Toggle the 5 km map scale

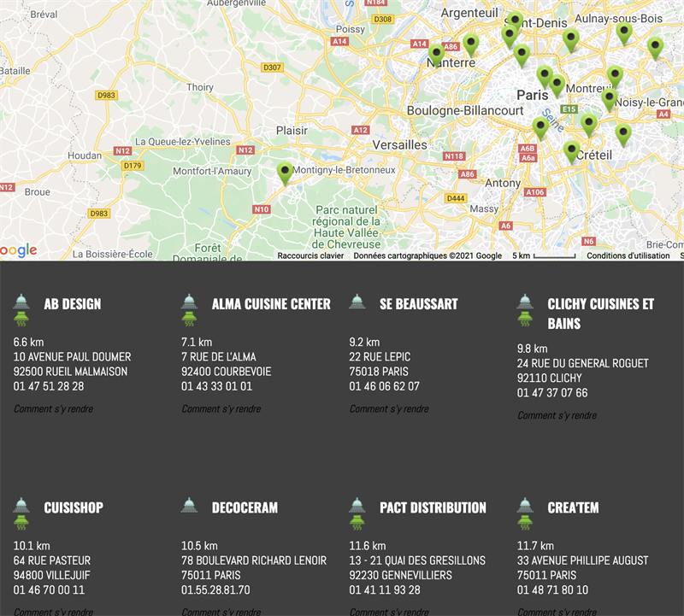coord(544,256)
